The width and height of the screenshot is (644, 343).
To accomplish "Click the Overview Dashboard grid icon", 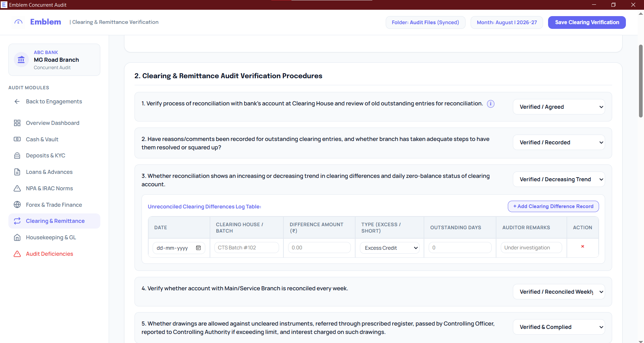I will coord(17,123).
